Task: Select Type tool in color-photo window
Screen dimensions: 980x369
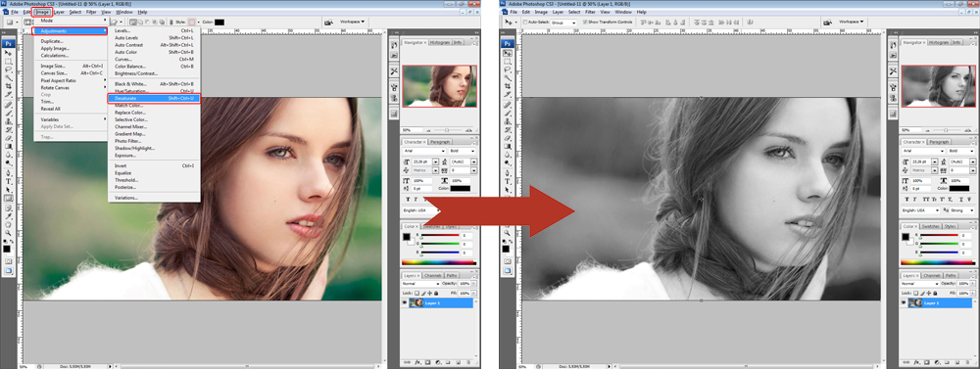Action: [9, 181]
